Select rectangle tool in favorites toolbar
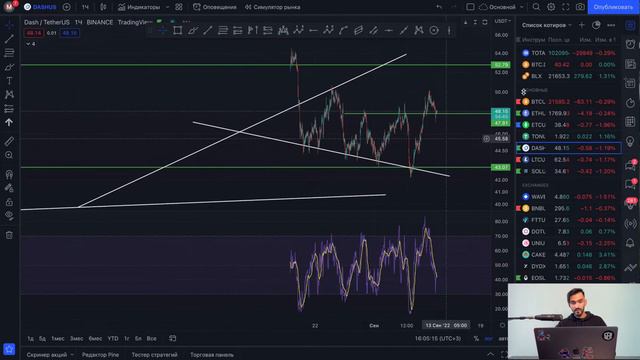This screenshot has width=640, height=360. point(178,30)
